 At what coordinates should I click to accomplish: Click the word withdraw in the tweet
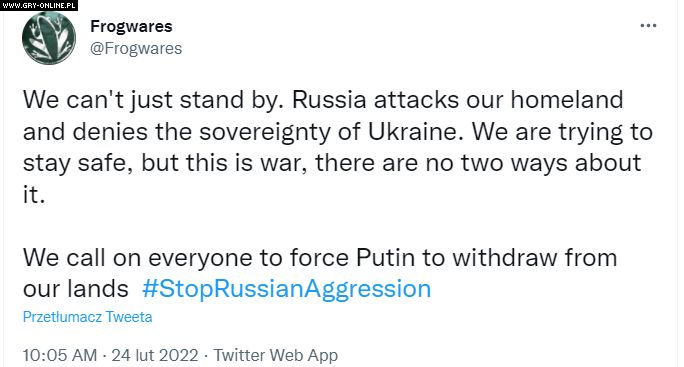pyautogui.click(x=505, y=258)
